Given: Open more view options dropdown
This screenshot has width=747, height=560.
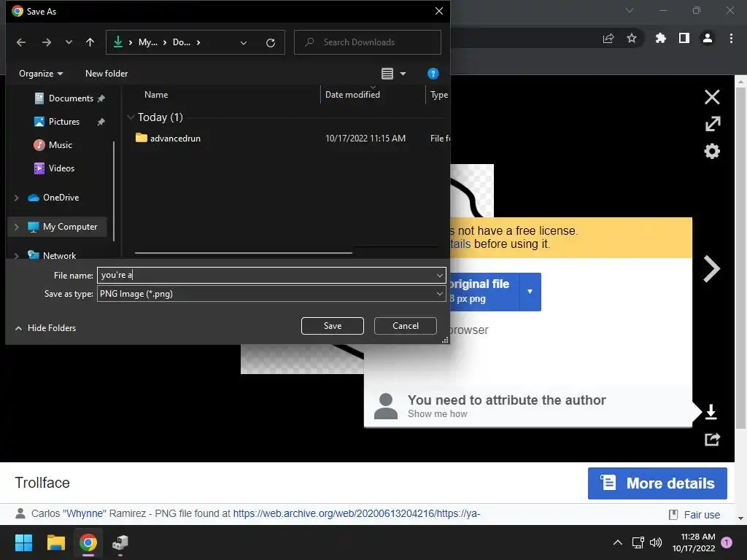Looking at the screenshot, I should pyautogui.click(x=403, y=74).
